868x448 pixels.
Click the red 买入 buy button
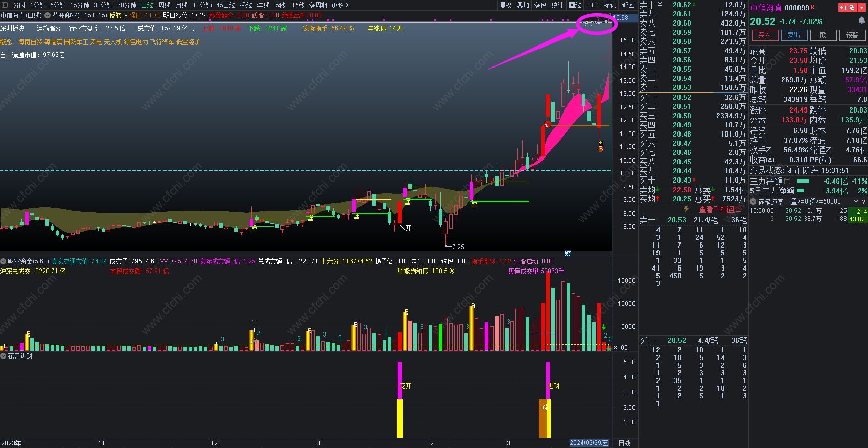[x=764, y=35]
